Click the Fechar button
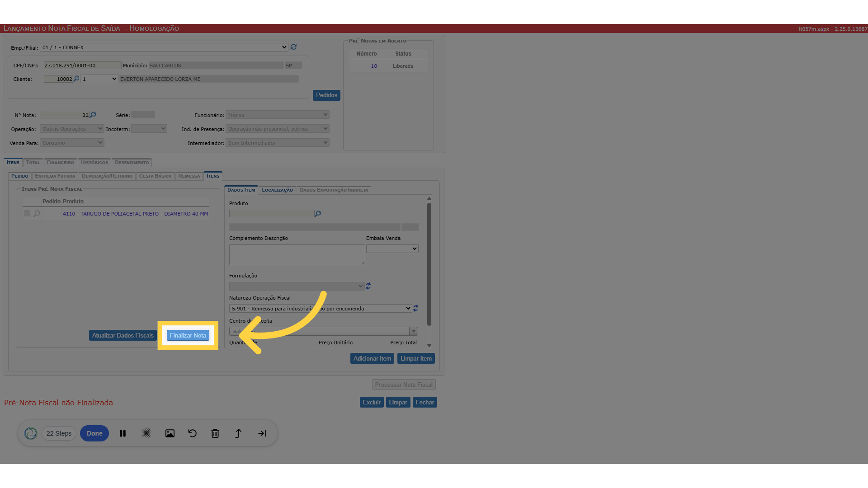 [425, 402]
